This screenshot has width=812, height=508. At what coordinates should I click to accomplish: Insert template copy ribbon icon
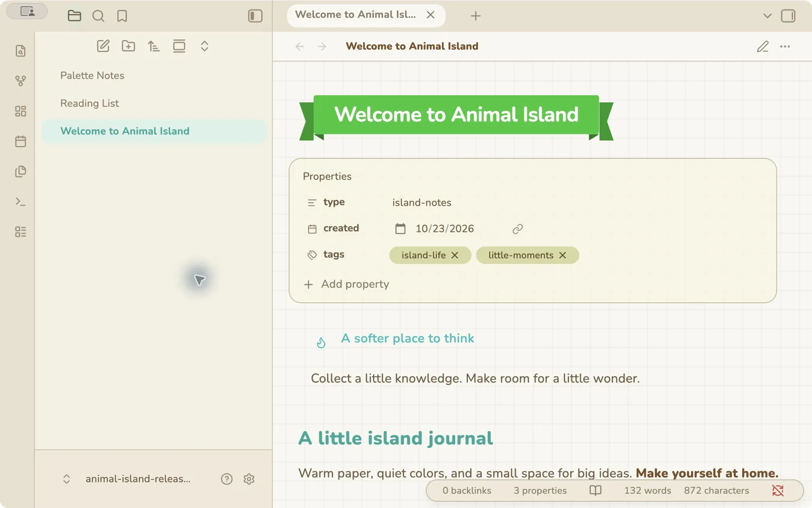tap(21, 171)
